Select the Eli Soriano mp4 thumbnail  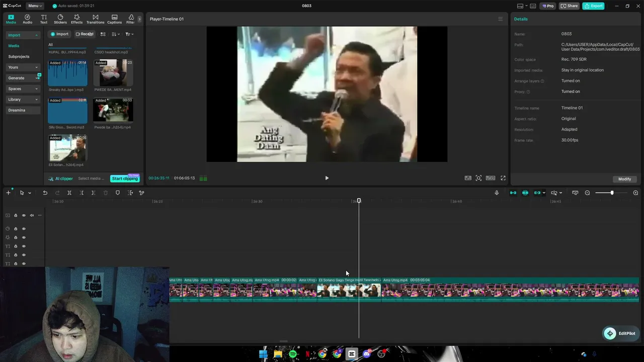click(67, 148)
